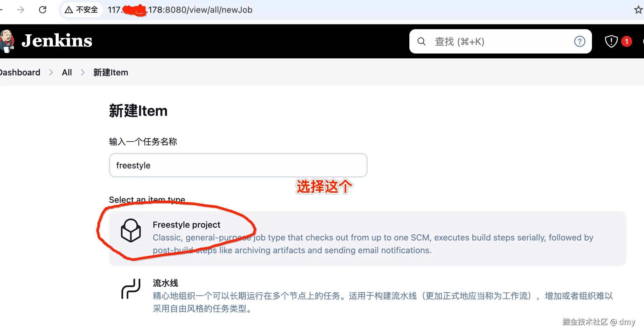Reload the page with refresh icon
This screenshot has height=335, width=644.
click(x=43, y=10)
